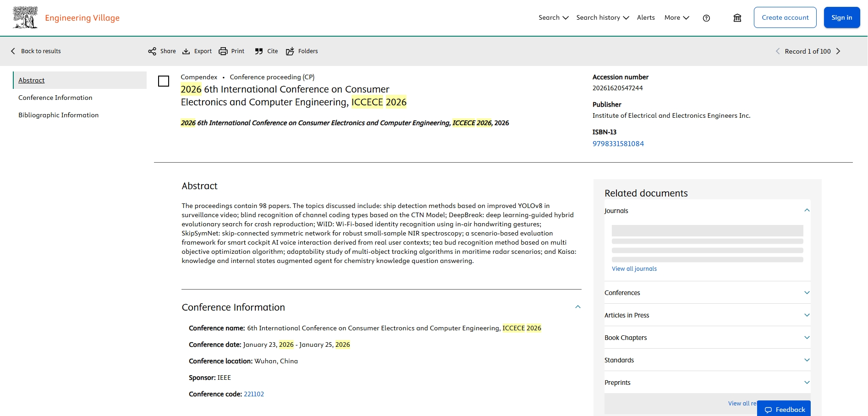This screenshot has height=416, width=868.
Task: Select the record checkbox beside the title
Action: (x=164, y=81)
